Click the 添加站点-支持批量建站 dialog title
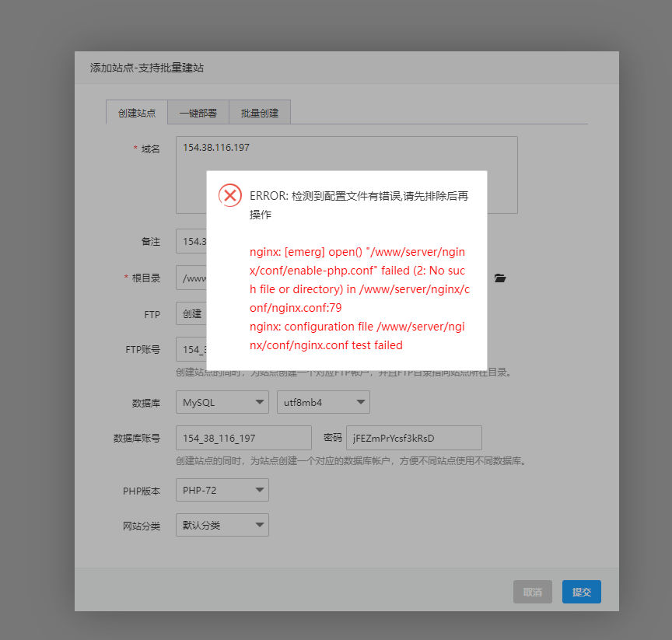Viewport: 672px width, 640px height. pos(146,68)
